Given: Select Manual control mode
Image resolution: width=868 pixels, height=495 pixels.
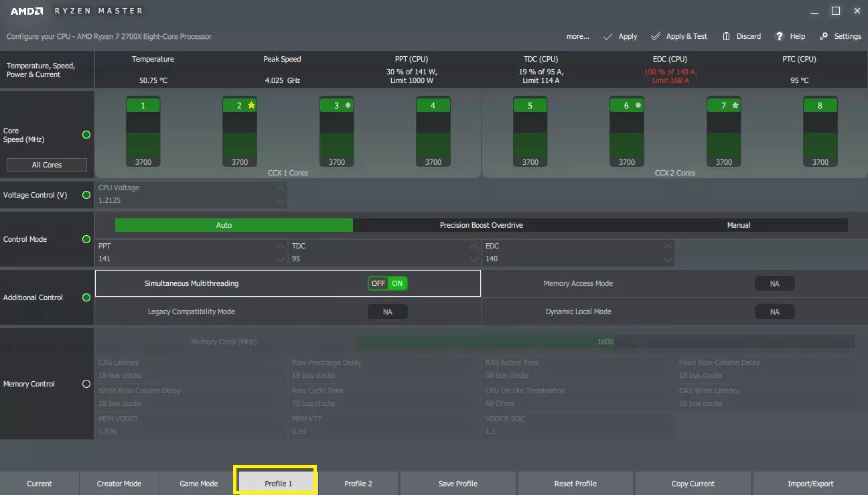Looking at the screenshot, I should click(x=739, y=225).
